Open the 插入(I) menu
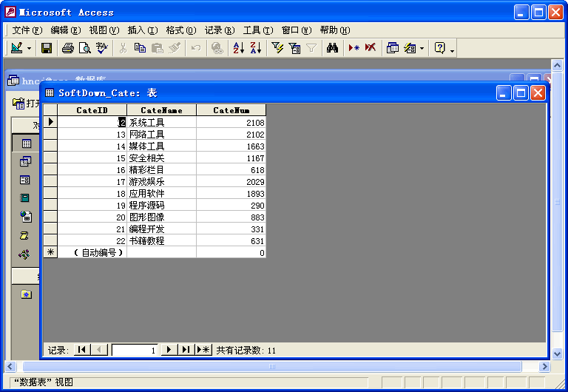 click(x=143, y=30)
